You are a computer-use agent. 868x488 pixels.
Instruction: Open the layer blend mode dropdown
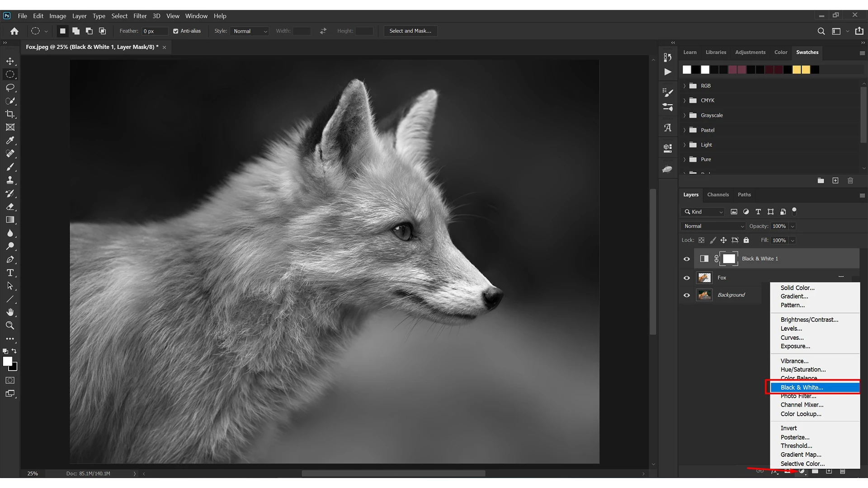point(713,226)
